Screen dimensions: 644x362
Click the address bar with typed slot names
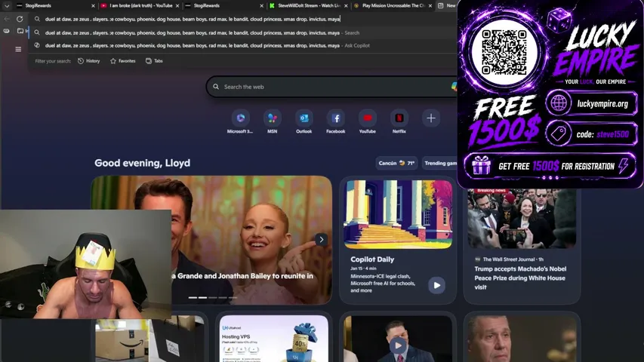(242, 19)
